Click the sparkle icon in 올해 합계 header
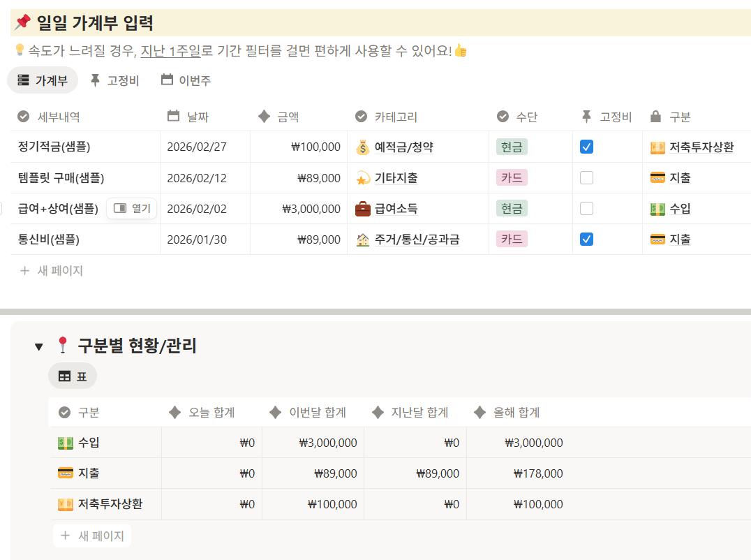Image resolution: width=751 pixels, height=560 pixels. (x=479, y=412)
